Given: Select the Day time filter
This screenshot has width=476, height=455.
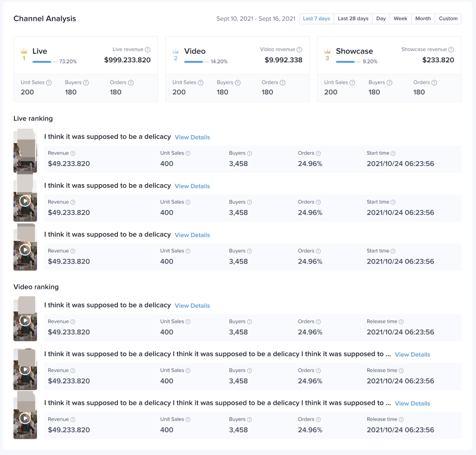Looking at the screenshot, I should click(381, 19).
